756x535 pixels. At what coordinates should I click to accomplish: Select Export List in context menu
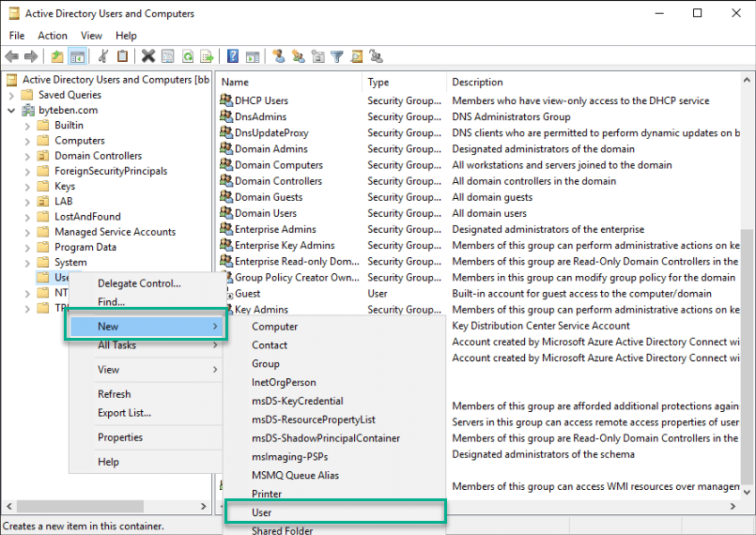[146, 413]
